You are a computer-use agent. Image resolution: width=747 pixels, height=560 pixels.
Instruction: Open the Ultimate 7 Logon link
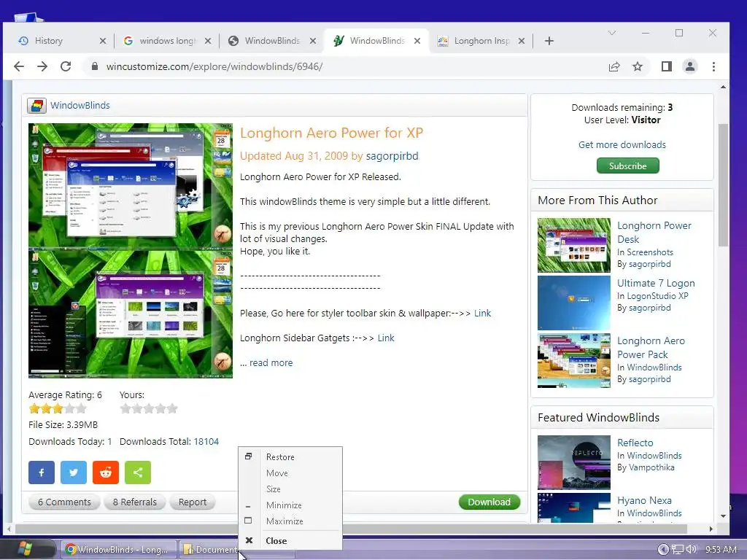click(656, 284)
